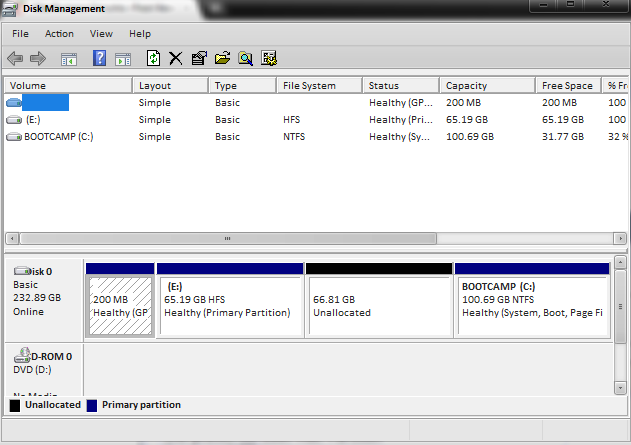
Task: Click the CD-ROM 0 disc icon
Action: [22, 355]
